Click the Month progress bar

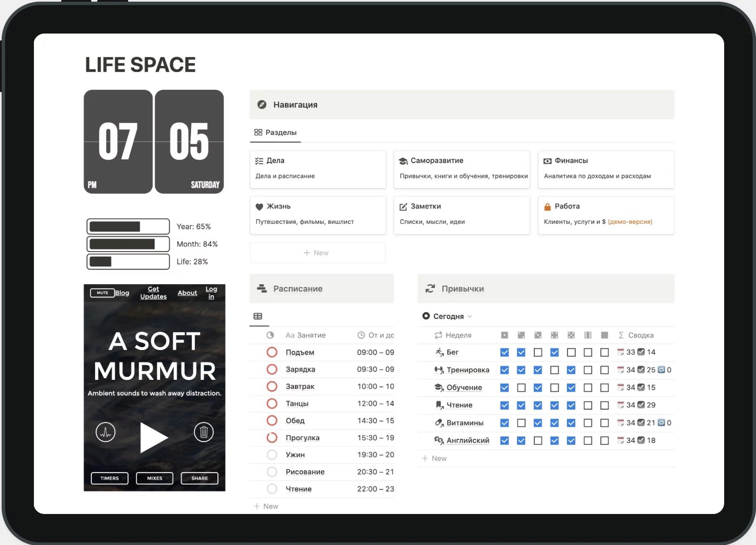128,244
